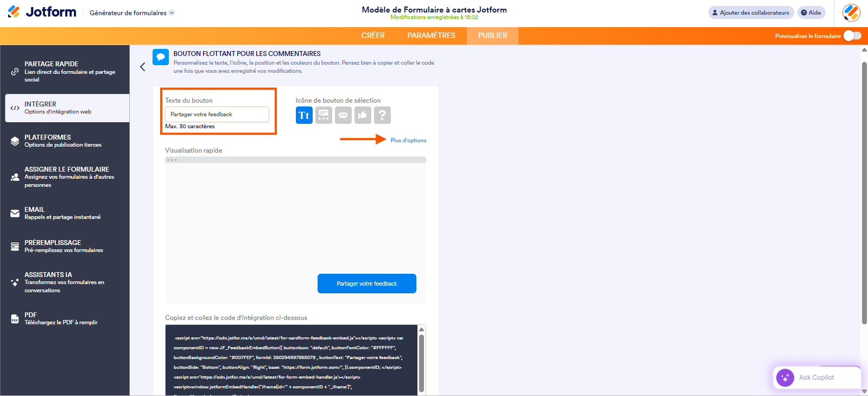Open the user avatar menu
The width and height of the screenshot is (868, 396).
851,12
